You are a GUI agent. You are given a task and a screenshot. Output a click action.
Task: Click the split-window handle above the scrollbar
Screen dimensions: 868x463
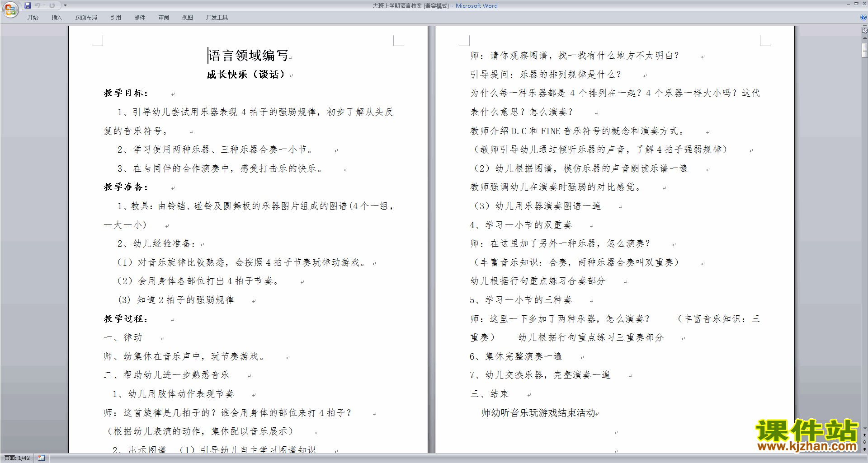coord(864,26)
